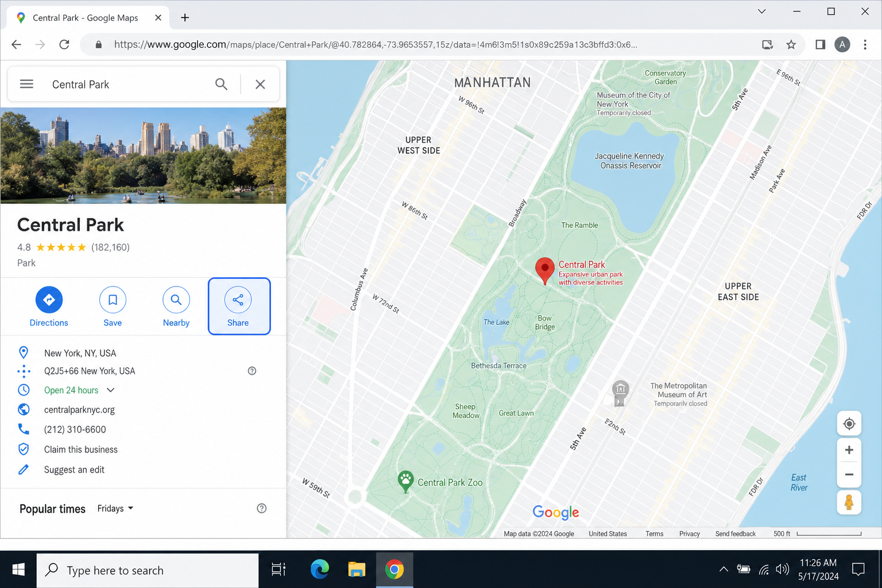The height and width of the screenshot is (588, 882).
Task: Click the United States region link
Action: [x=608, y=533]
